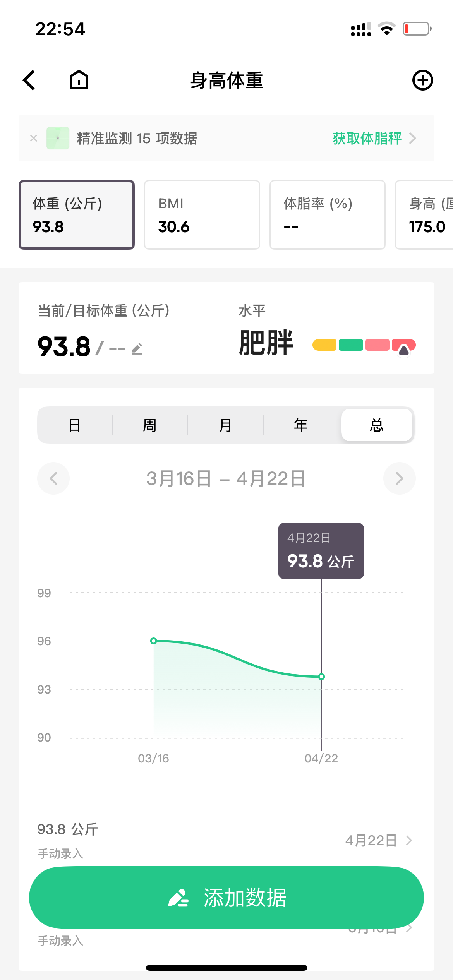
Task: Go to next date range
Action: [399, 478]
